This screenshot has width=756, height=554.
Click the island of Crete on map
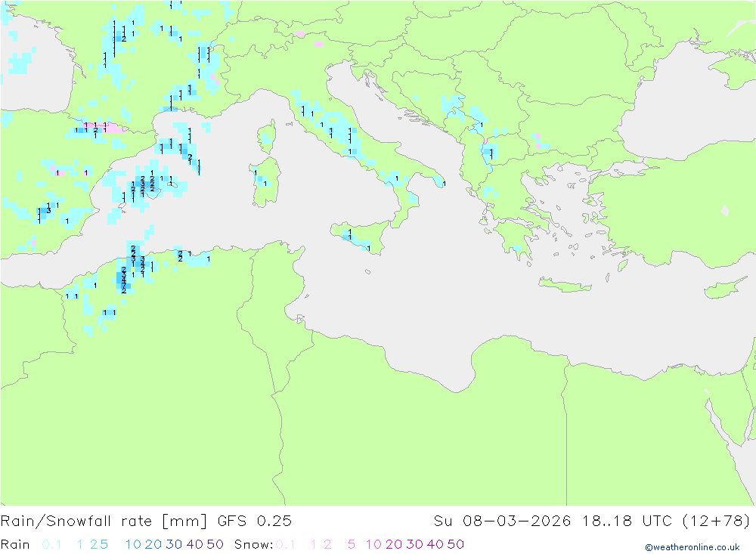coord(565,286)
